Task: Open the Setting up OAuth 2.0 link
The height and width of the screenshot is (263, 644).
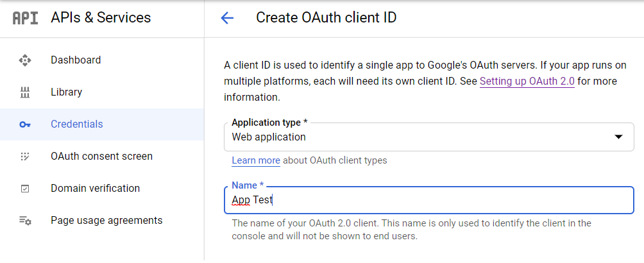Action: click(x=527, y=82)
